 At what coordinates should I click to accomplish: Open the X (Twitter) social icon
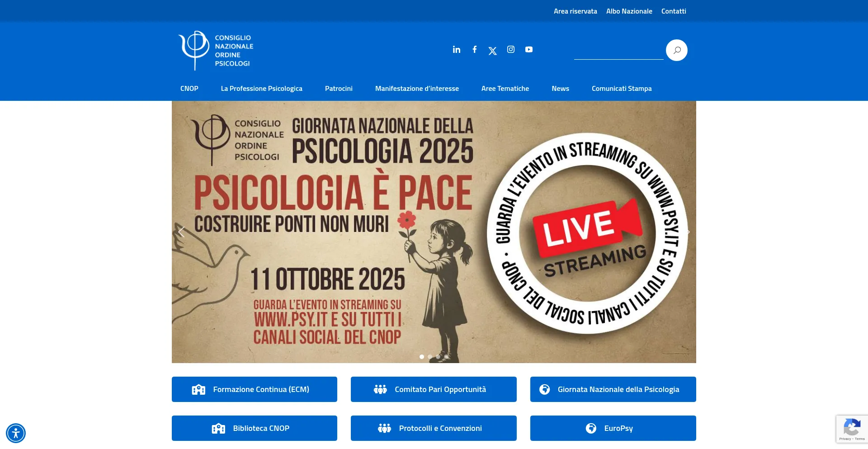pyautogui.click(x=493, y=51)
